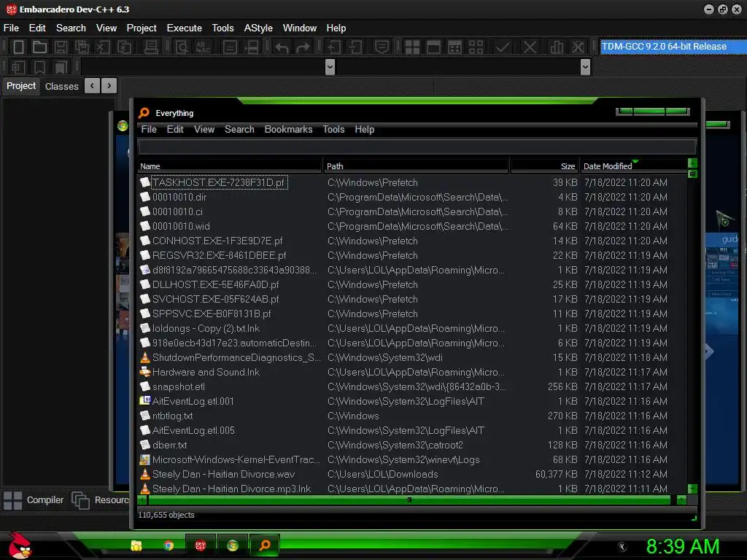Click the right arrow beside Classes tab

(109, 86)
